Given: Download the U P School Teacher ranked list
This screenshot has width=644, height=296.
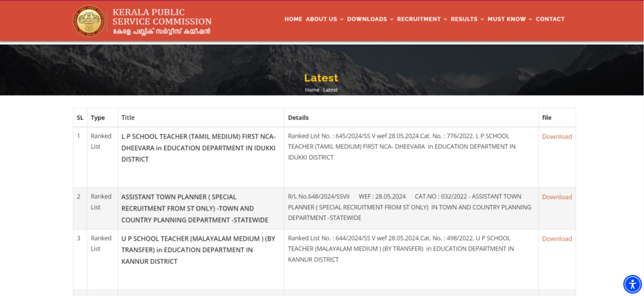Looking at the screenshot, I should [557, 239].
